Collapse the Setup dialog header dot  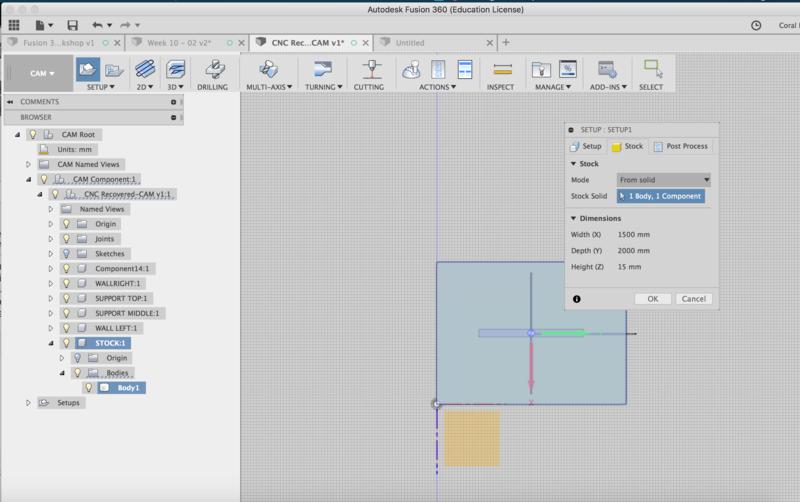571,130
